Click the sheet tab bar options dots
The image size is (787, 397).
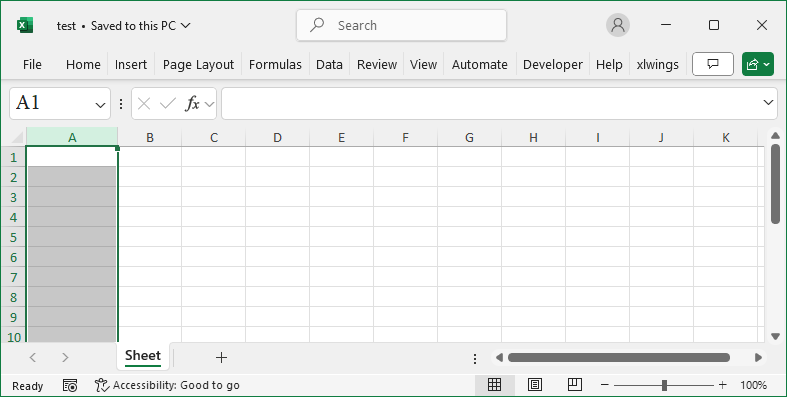(x=475, y=358)
